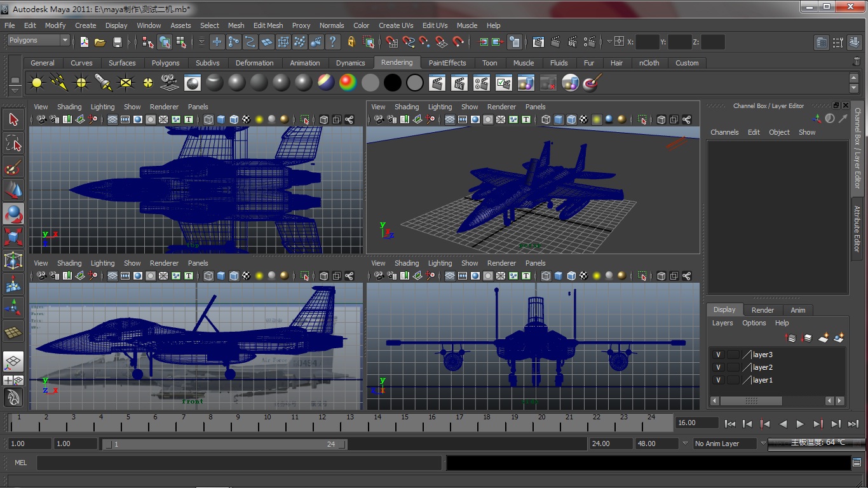
Task: Open the Polygons menu set dropdown
Action: (38, 40)
